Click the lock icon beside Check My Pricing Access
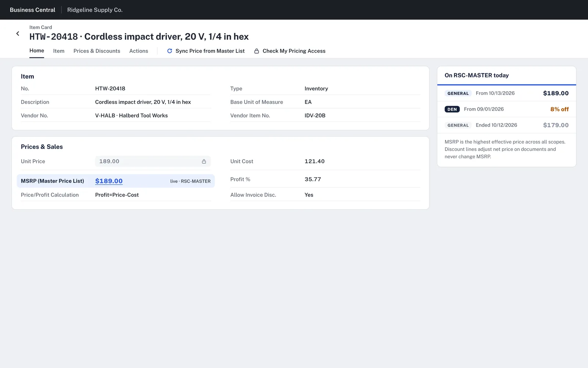The image size is (588, 368). 257,51
